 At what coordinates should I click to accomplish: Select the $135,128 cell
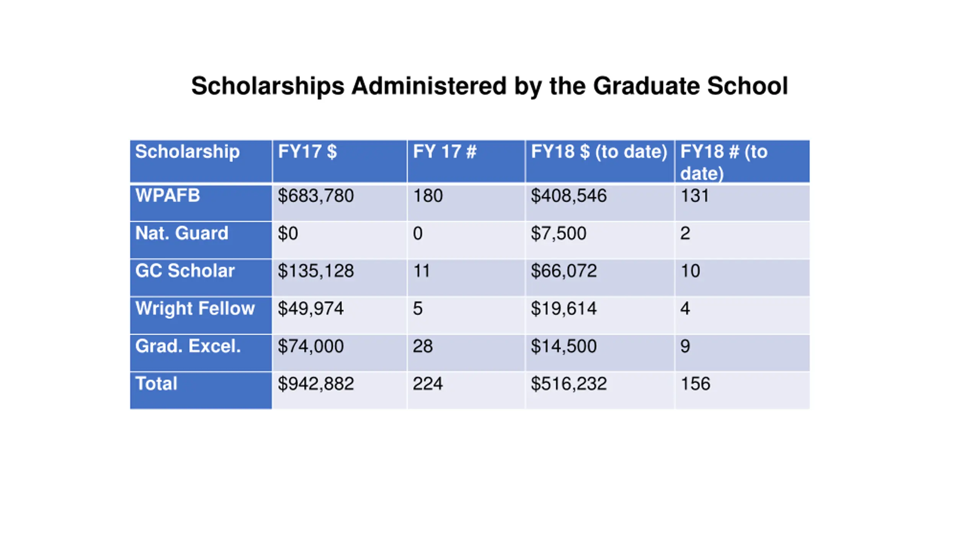click(x=340, y=277)
